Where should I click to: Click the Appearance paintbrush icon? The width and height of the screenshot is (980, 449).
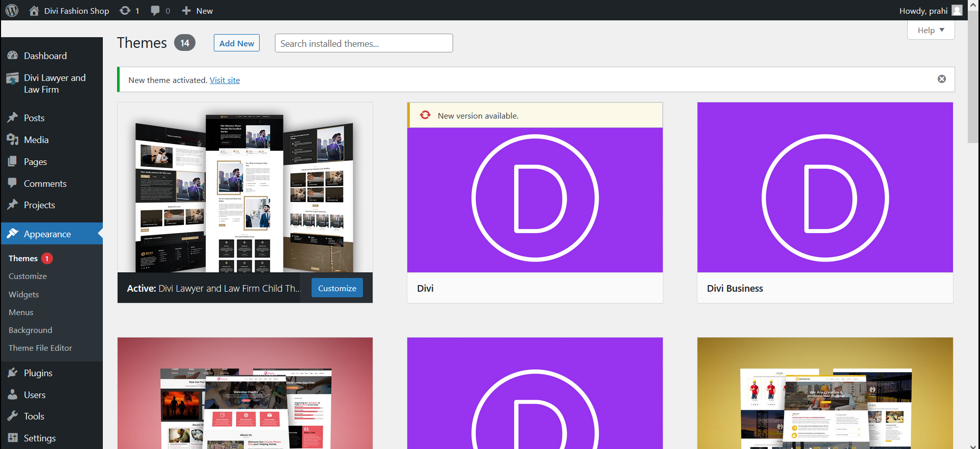click(13, 234)
